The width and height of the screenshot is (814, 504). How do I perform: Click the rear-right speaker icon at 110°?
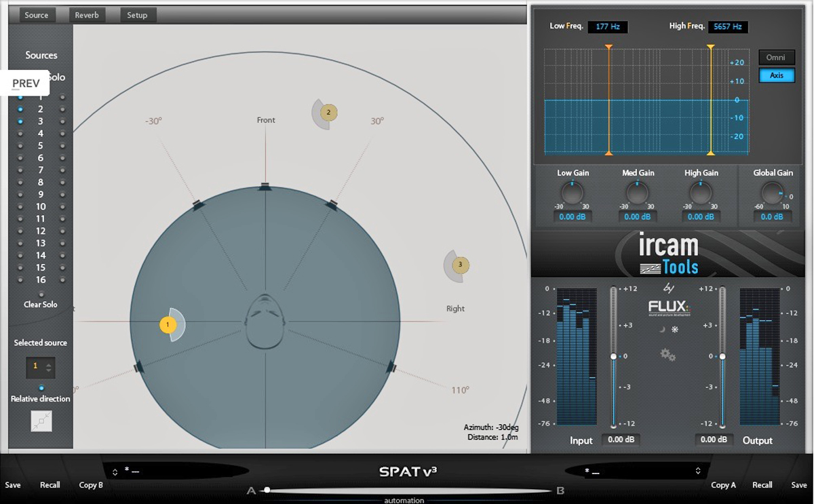tap(391, 367)
